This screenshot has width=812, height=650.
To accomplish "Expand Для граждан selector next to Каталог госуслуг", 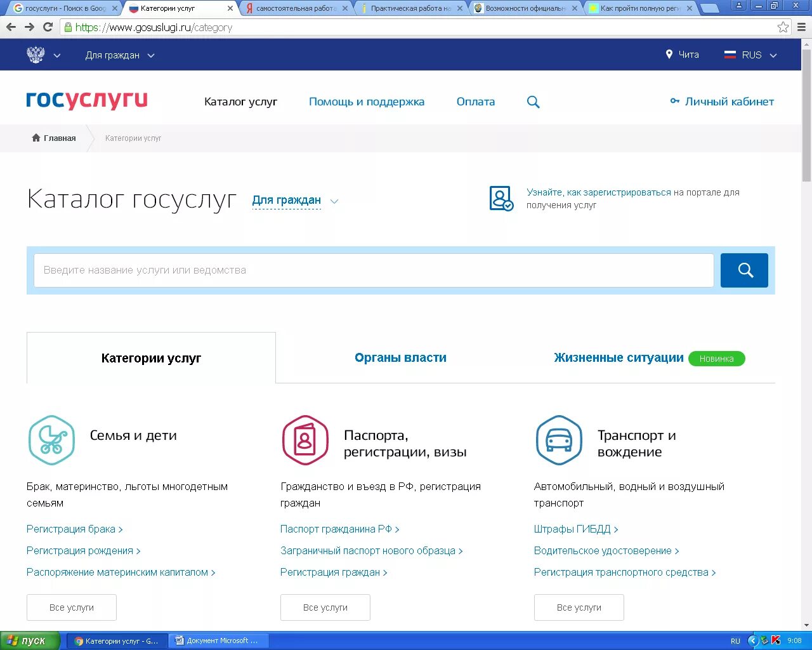I will pos(295,201).
